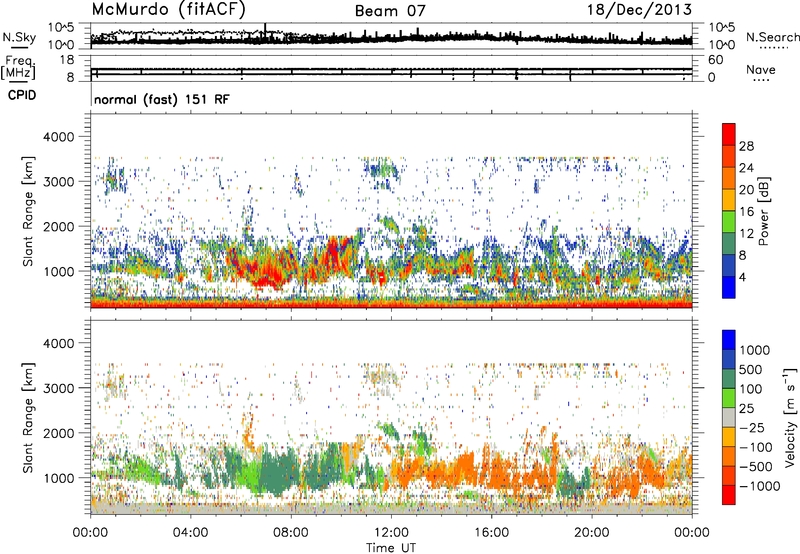Click the "CPID" row label

tap(21, 95)
